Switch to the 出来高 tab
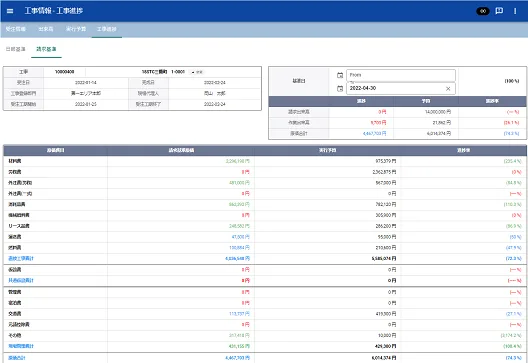528x363 pixels. click(46, 29)
